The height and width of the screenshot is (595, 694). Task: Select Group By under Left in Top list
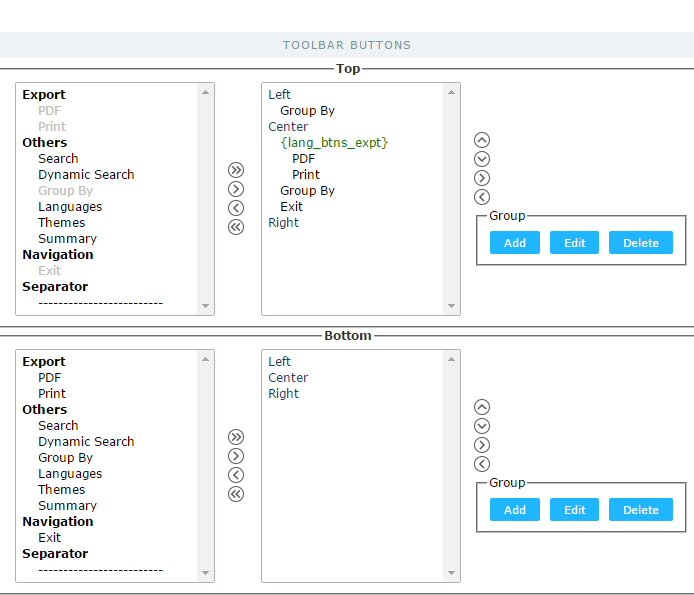[307, 111]
